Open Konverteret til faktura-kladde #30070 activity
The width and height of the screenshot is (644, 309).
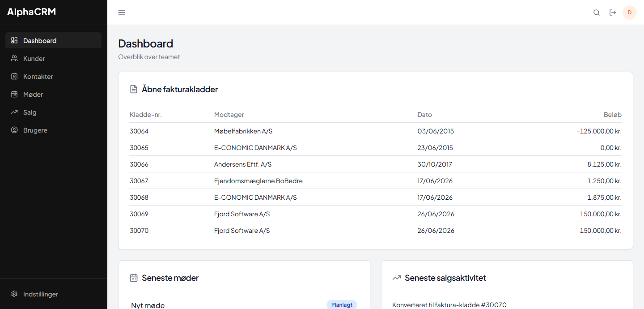pos(449,305)
